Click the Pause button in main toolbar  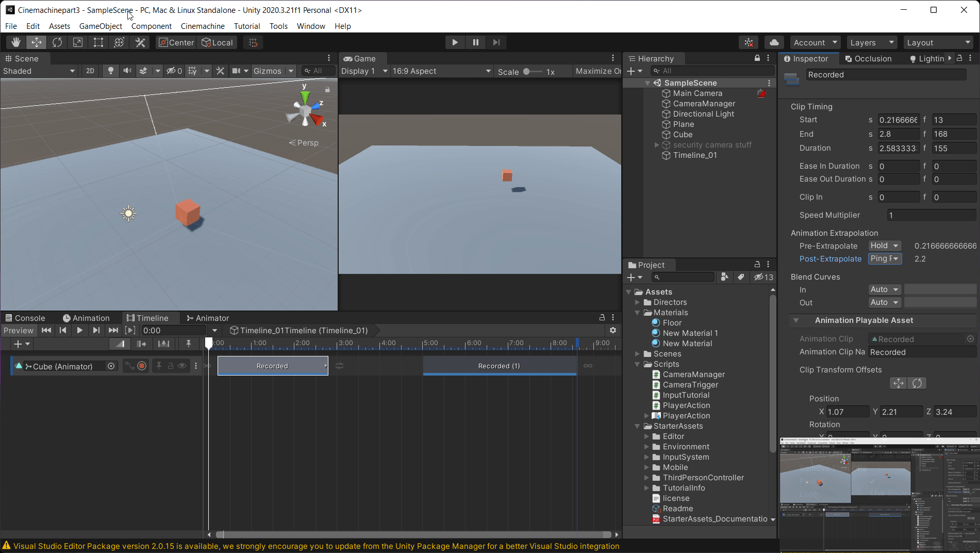475,42
